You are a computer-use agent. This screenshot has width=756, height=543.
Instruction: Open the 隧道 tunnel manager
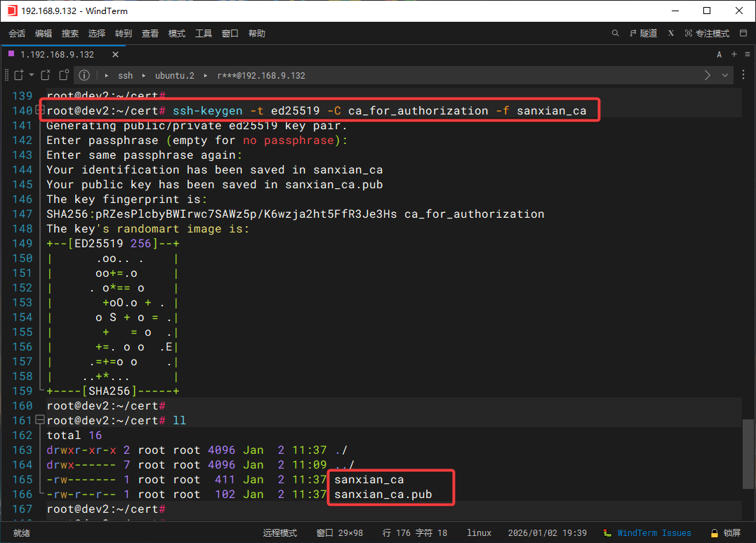644,33
